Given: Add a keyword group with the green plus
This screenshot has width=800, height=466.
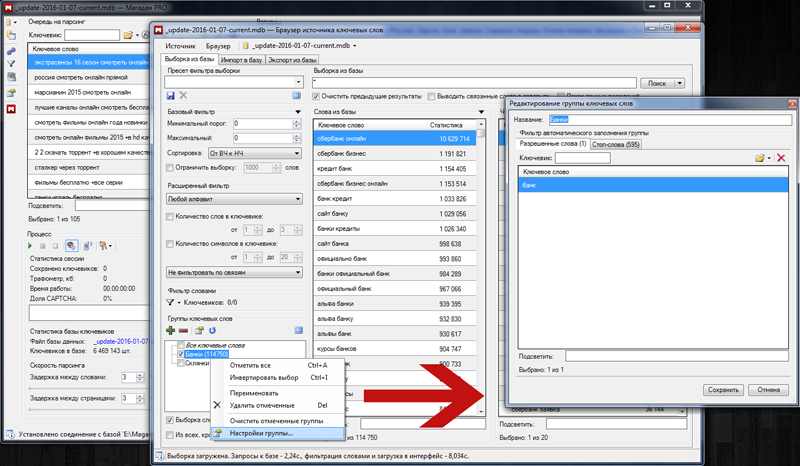Looking at the screenshot, I should [170, 329].
